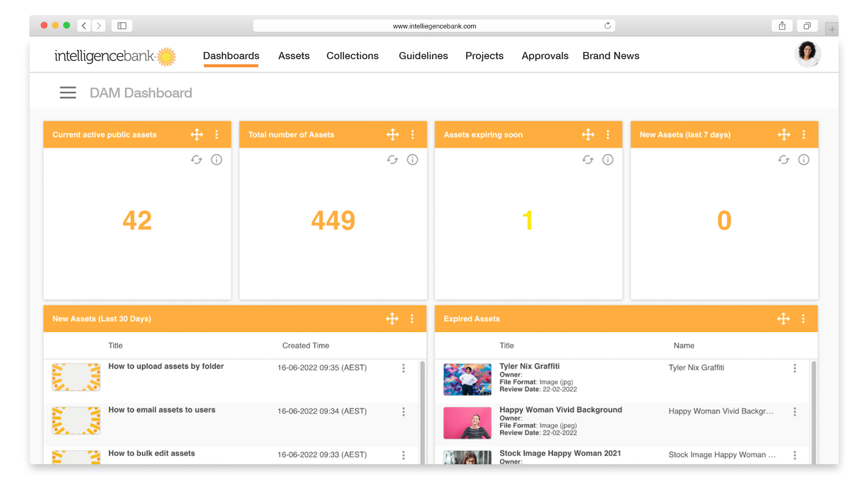868x488 pixels.
Task: Show info for Assets expiring soon widget
Action: (608, 160)
